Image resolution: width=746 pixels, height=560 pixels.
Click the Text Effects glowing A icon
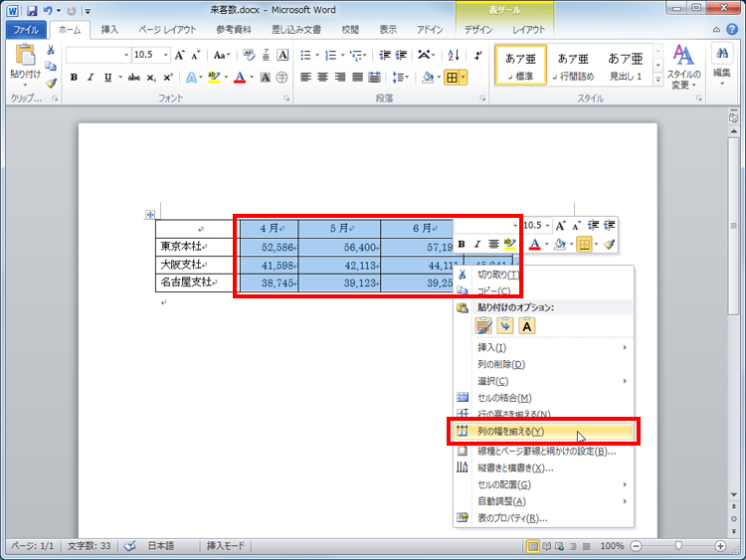point(191,77)
